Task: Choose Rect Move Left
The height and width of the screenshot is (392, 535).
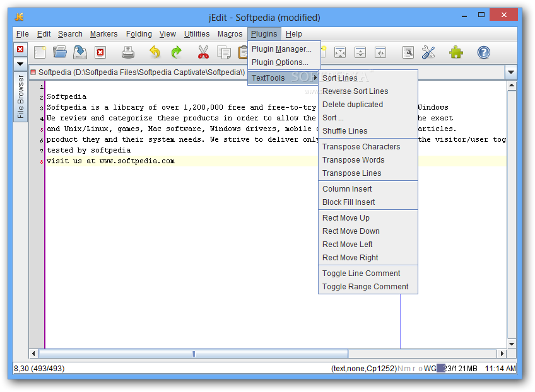Action: click(368, 245)
